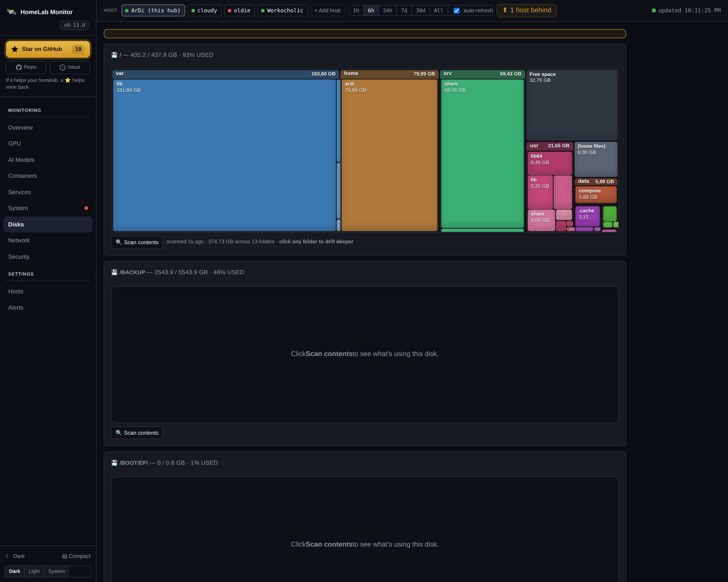This screenshot has width=728, height=582.
Task: Drill into lib64 6,48 GB block
Action: 550,163
